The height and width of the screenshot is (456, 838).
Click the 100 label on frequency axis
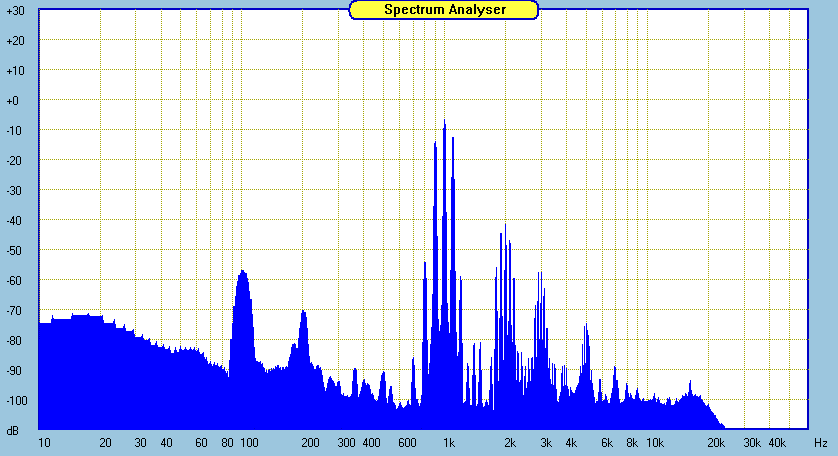249,442
